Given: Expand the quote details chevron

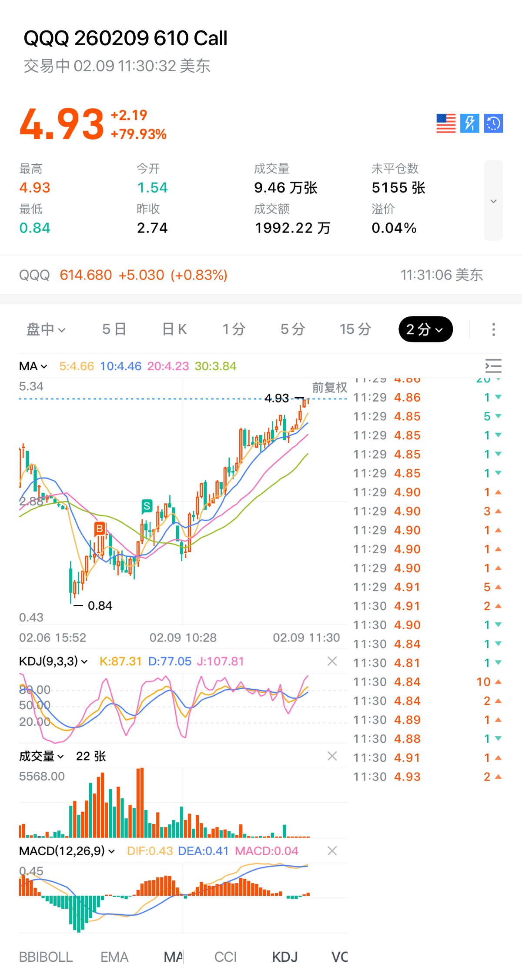Looking at the screenshot, I should coord(493,201).
